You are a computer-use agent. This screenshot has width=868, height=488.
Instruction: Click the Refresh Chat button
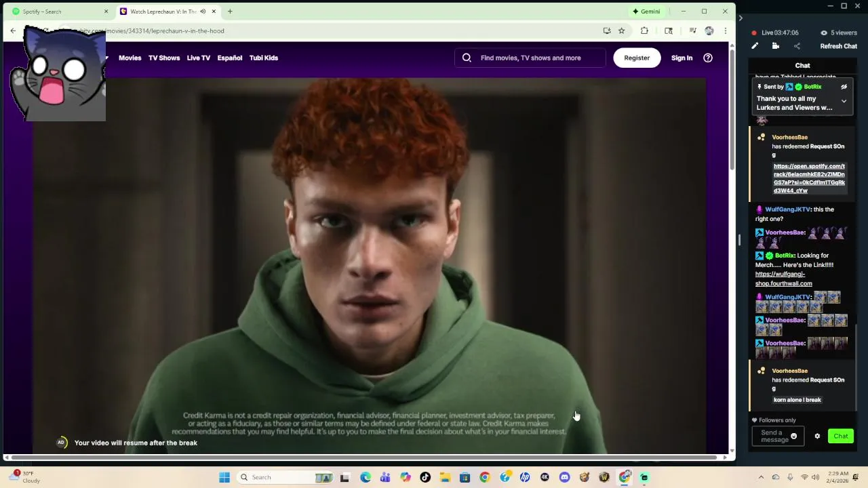point(839,46)
